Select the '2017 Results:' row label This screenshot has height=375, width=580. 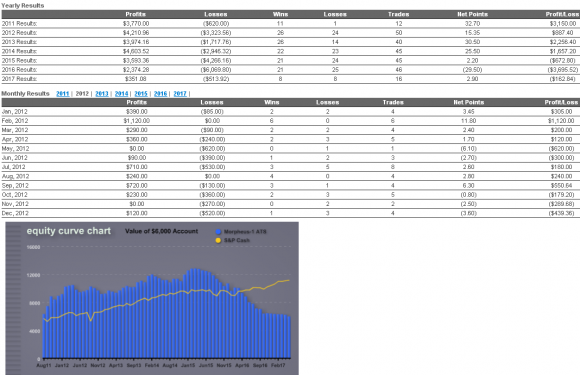pos(19,79)
